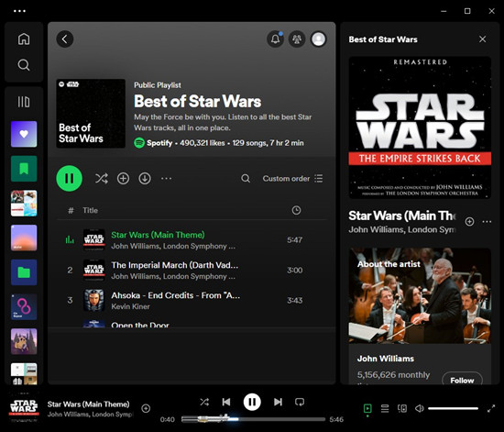Open Empire Strikes Back album art

(x=420, y=127)
